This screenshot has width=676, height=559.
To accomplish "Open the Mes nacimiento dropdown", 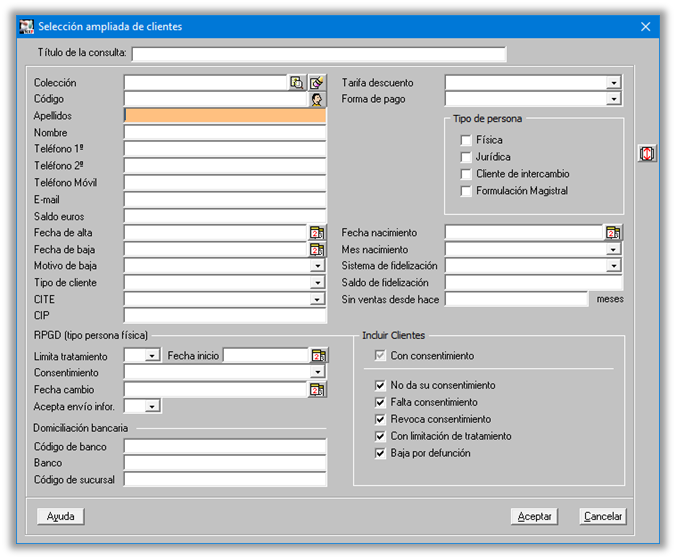I will pos(613,250).
